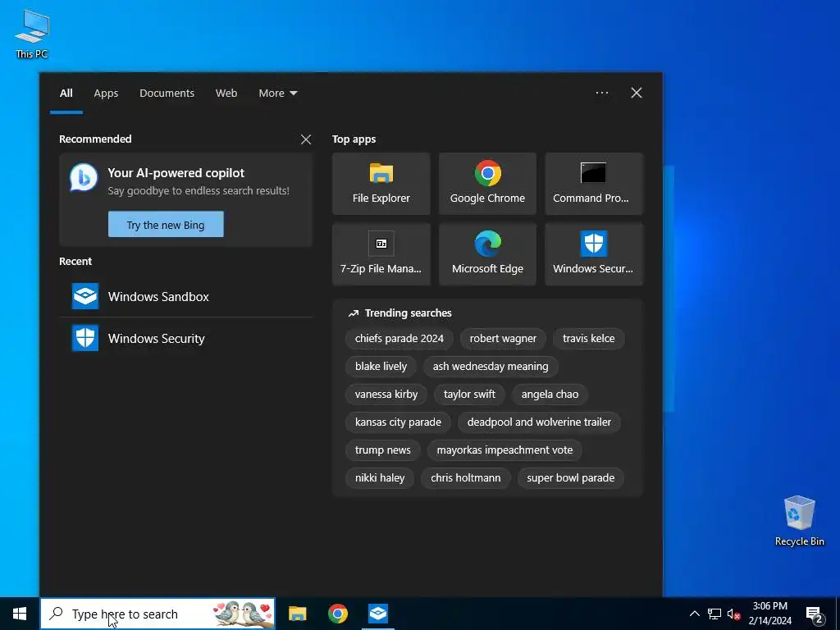The width and height of the screenshot is (840, 630).
Task: Open File Explorer on the taskbar
Action: click(297, 614)
